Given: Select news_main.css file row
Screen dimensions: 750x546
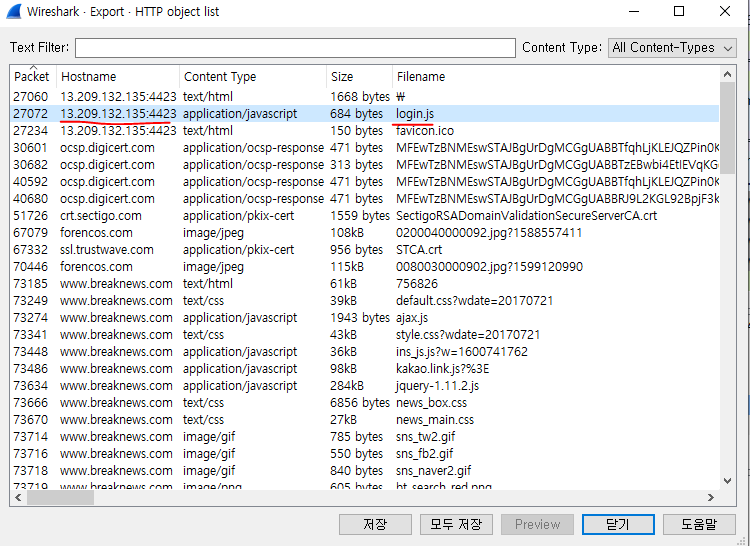Looking at the screenshot, I should pyautogui.click(x=364, y=420).
